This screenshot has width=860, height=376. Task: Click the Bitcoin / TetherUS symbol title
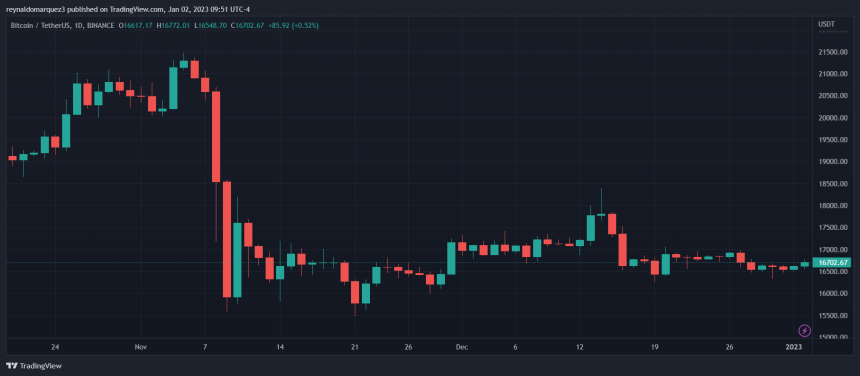coord(41,25)
